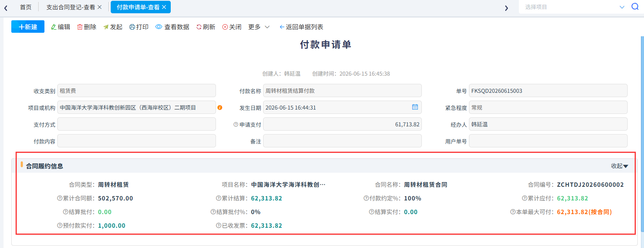
Task: Click the search magnifier icon
Action: tap(635, 7)
